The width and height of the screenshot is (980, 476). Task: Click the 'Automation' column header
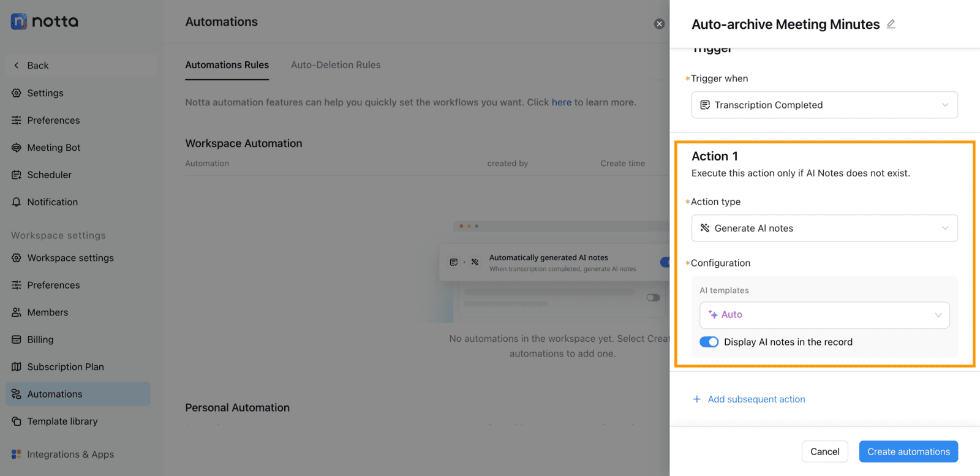[x=207, y=164]
